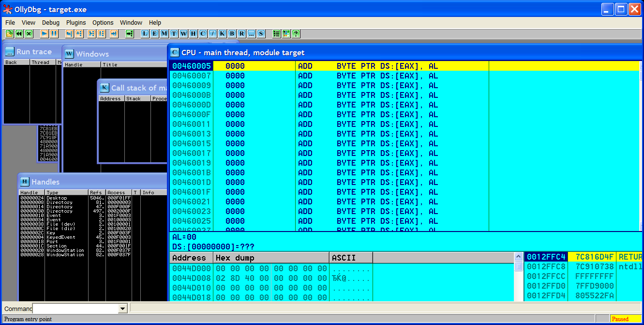Open the Memory map via M icon
Image resolution: width=644 pixels, height=325 pixels.
click(164, 33)
